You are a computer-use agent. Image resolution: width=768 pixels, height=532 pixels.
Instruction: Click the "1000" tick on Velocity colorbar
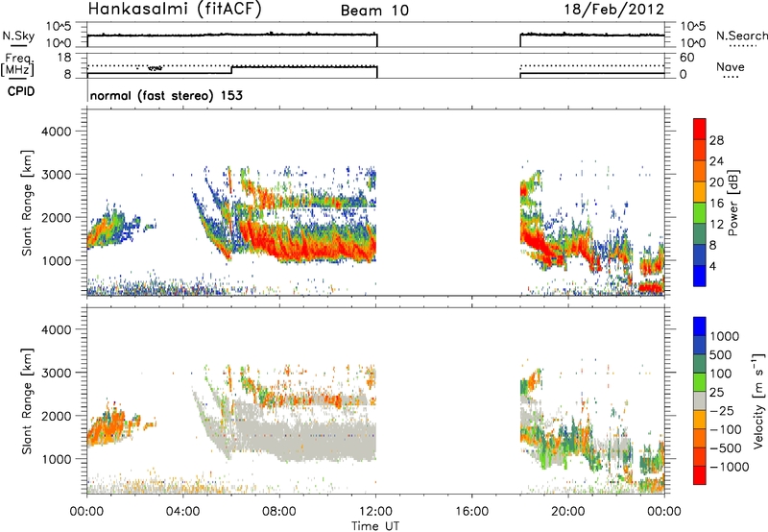(725, 336)
